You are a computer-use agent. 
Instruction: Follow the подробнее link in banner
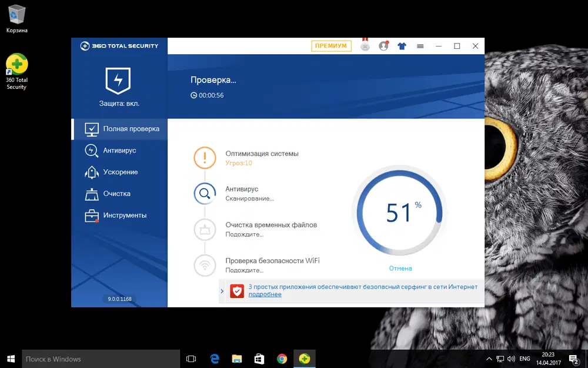(x=265, y=294)
